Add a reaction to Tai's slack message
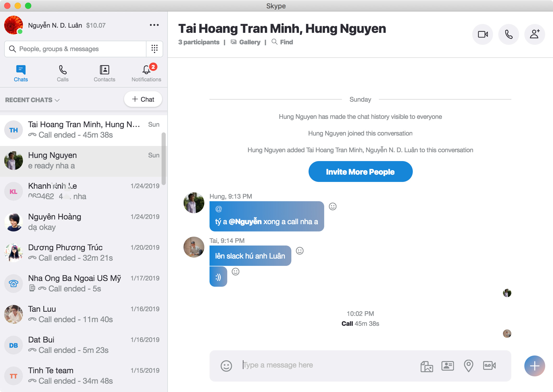This screenshot has height=392, width=553. click(x=299, y=251)
